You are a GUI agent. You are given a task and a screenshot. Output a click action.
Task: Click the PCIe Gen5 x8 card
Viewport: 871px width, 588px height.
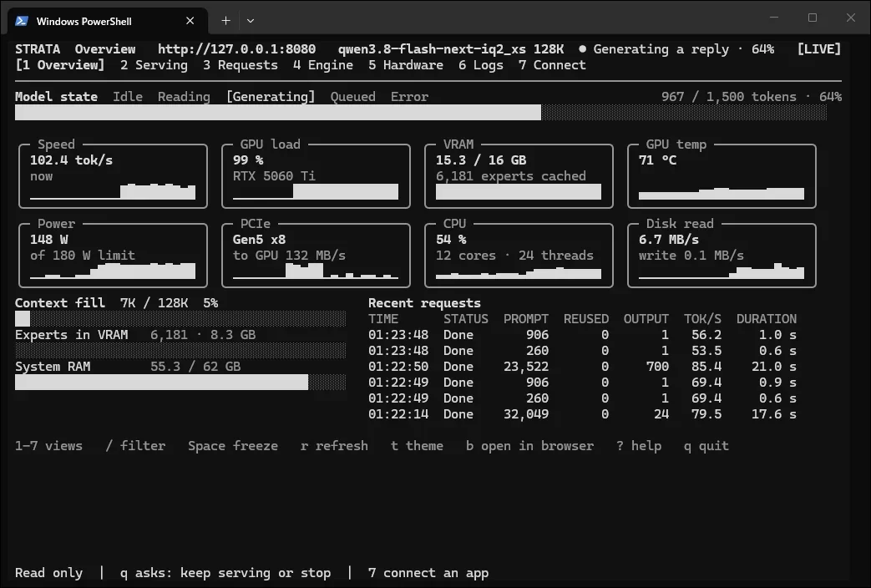click(x=316, y=255)
